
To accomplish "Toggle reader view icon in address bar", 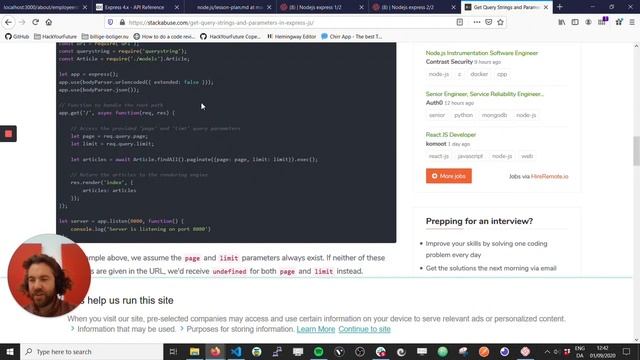I will tap(460, 22).
